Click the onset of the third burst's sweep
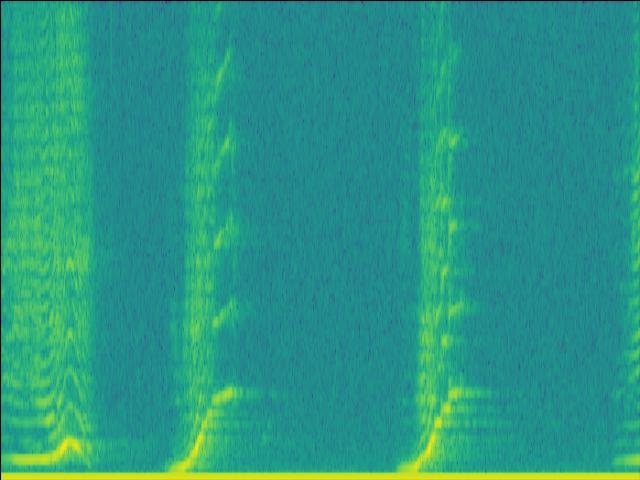The image size is (640, 480). coord(408,465)
